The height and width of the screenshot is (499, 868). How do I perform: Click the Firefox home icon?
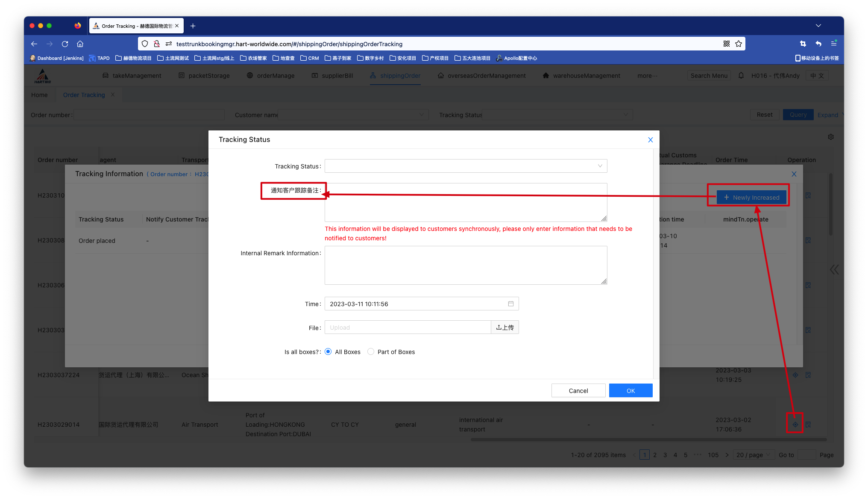point(80,44)
